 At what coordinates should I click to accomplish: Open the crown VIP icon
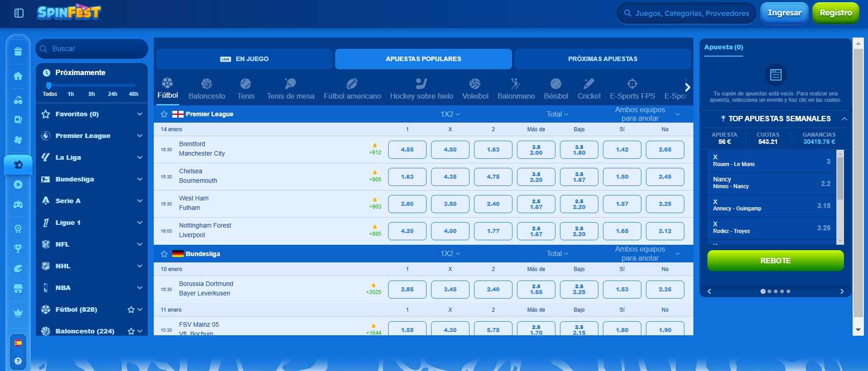point(18,313)
